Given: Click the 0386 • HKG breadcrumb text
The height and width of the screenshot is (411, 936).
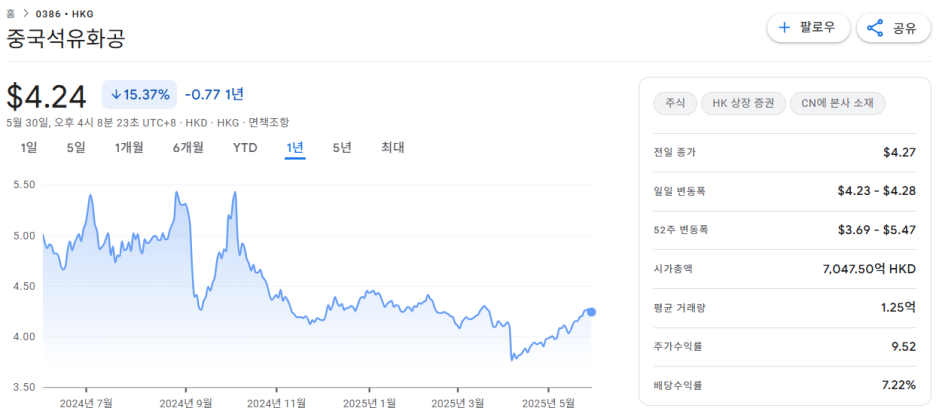Looking at the screenshot, I should click(65, 14).
